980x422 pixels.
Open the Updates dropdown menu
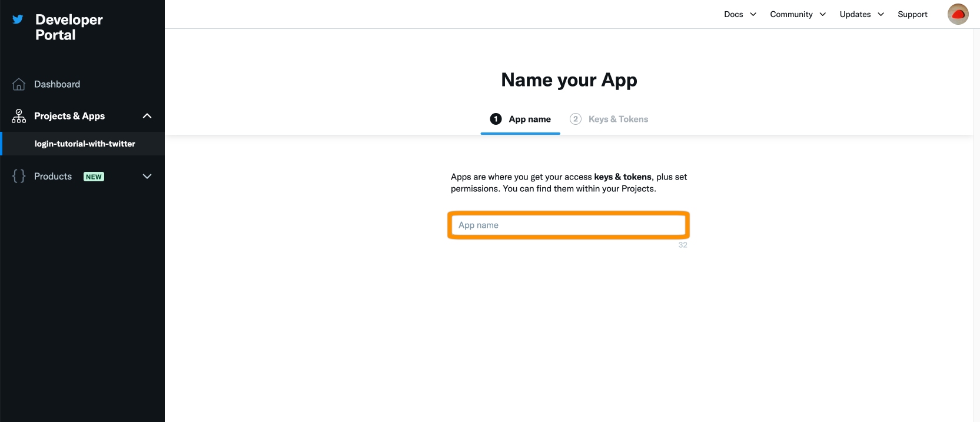[861, 14]
